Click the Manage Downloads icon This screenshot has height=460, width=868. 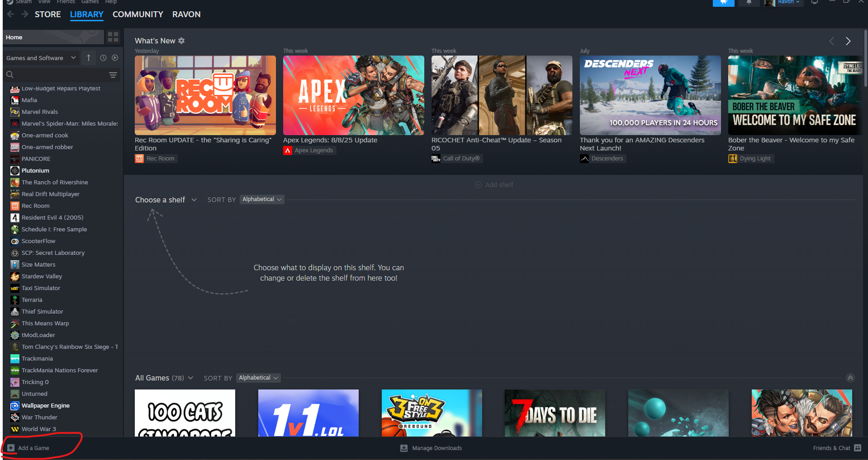(x=404, y=448)
